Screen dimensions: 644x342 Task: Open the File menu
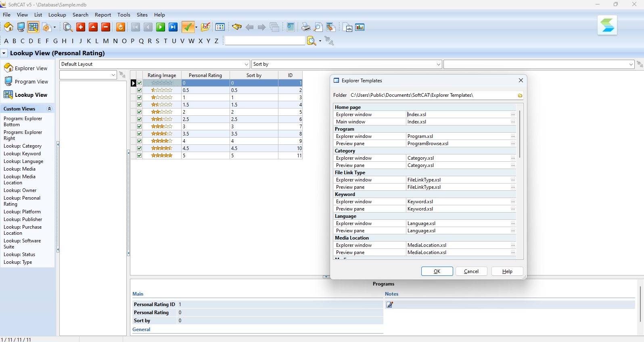7,15
